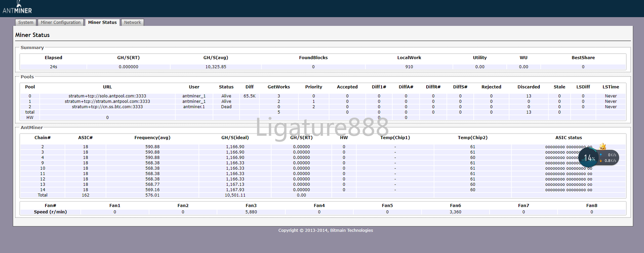Click the 'Utility' column header
Screen dimensions: 644x253
(480, 58)
